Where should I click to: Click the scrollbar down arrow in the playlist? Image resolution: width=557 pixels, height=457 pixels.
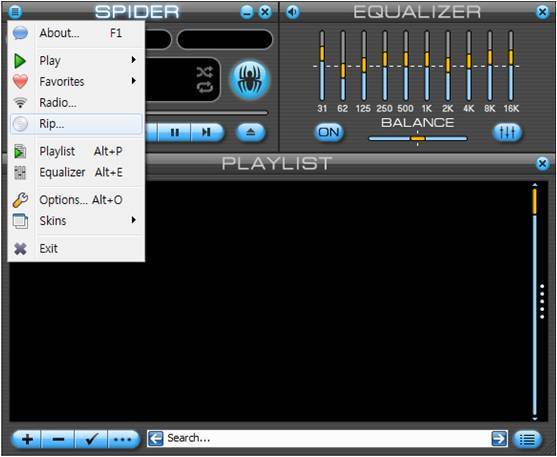click(535, 419)
